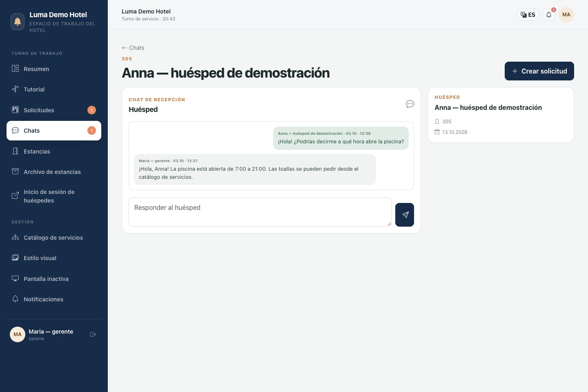Image resolution: width=588 pixels, height=392 pixels.
Task: Click room number 305 in guest card
Action: click(x=447, y=121)
